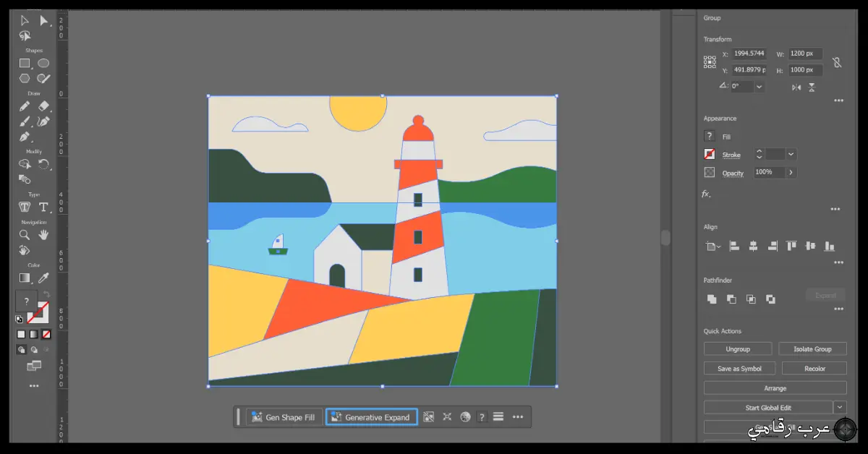Image resolution: width=868 pixels, height=454 pixels.
Task: Click the Stroke color swatch in Appearance
Action: click(709, 153)
